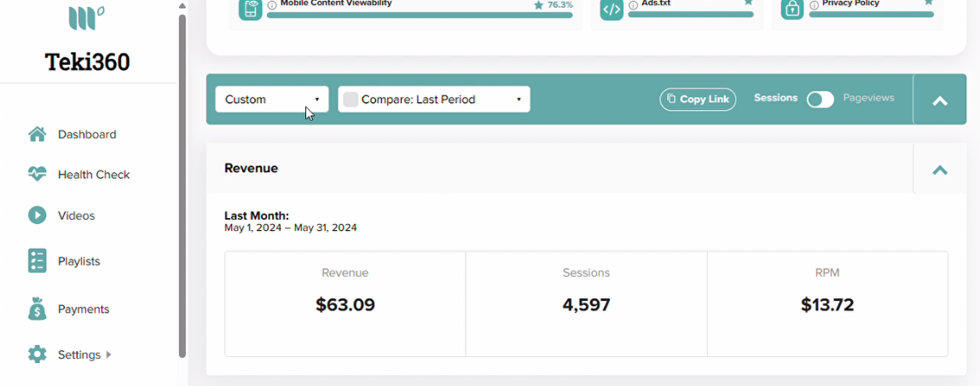Screen dimensions: 980x386
Task: Collapse the Revenue section chevron
Action: point(939,170)
